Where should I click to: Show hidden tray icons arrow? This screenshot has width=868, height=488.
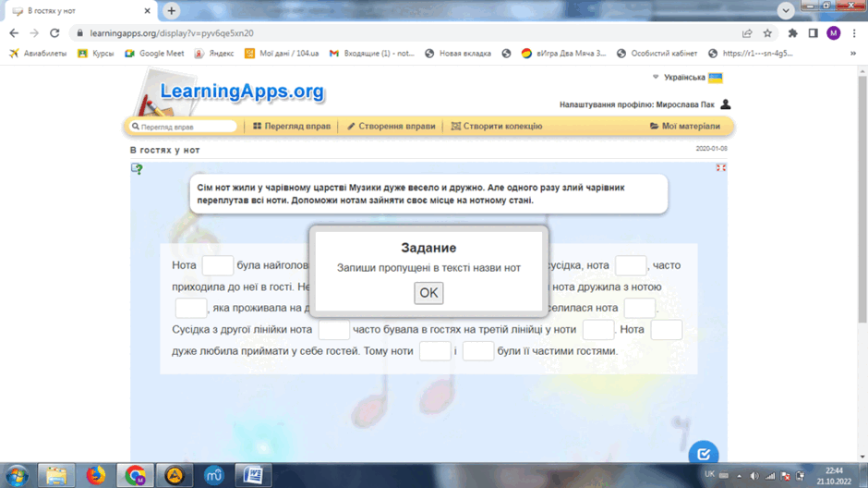[739, 476]
